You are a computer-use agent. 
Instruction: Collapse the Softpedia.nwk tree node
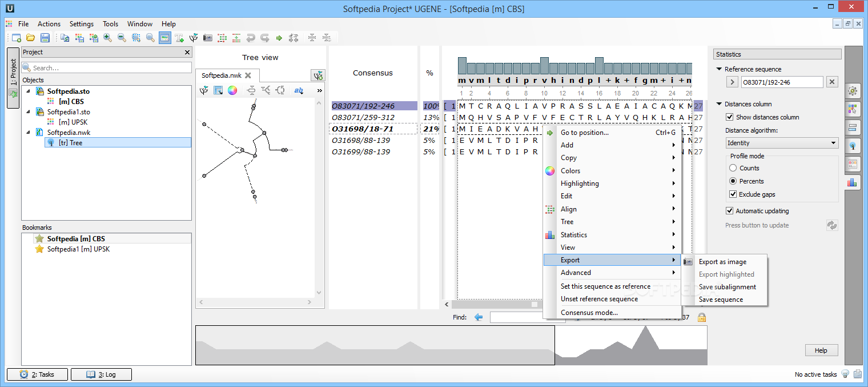(x=28, y=133)
